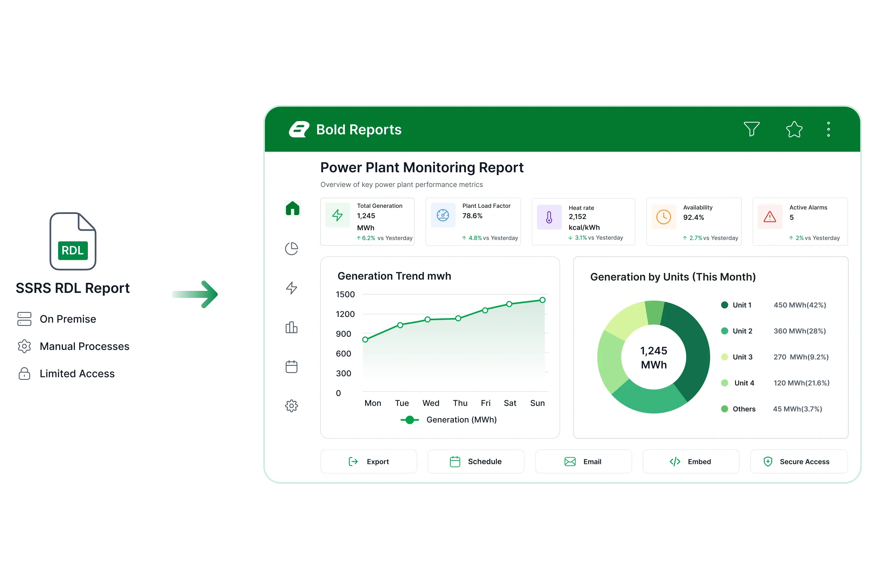The image size is (891, 588).
Task: Select the Sun data point on trend line
Action: [542, 300]
